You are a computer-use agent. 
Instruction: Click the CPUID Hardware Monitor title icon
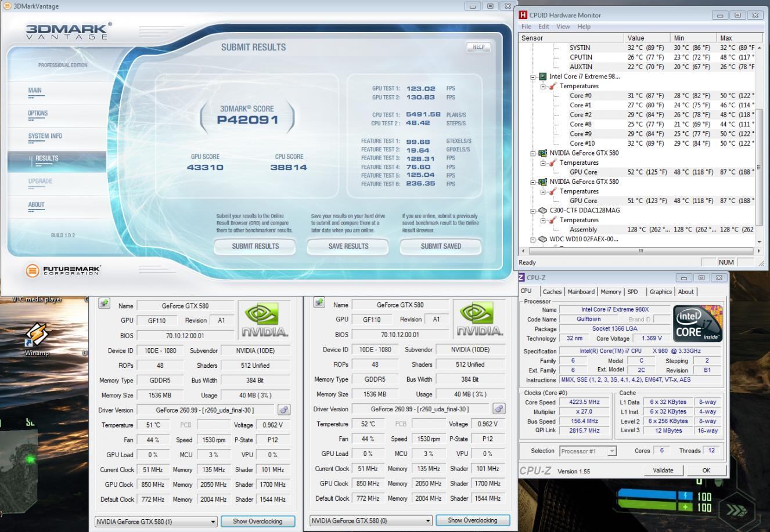click(x=523, y=15)
